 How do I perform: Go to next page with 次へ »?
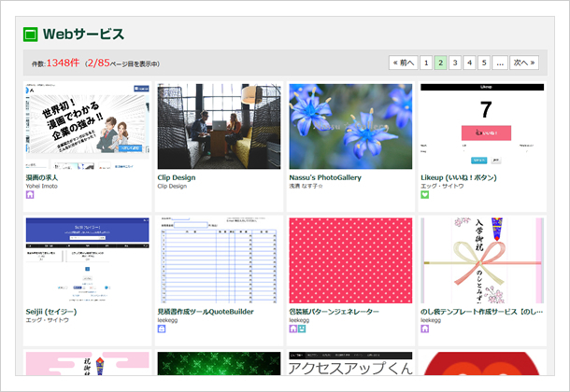524,63
